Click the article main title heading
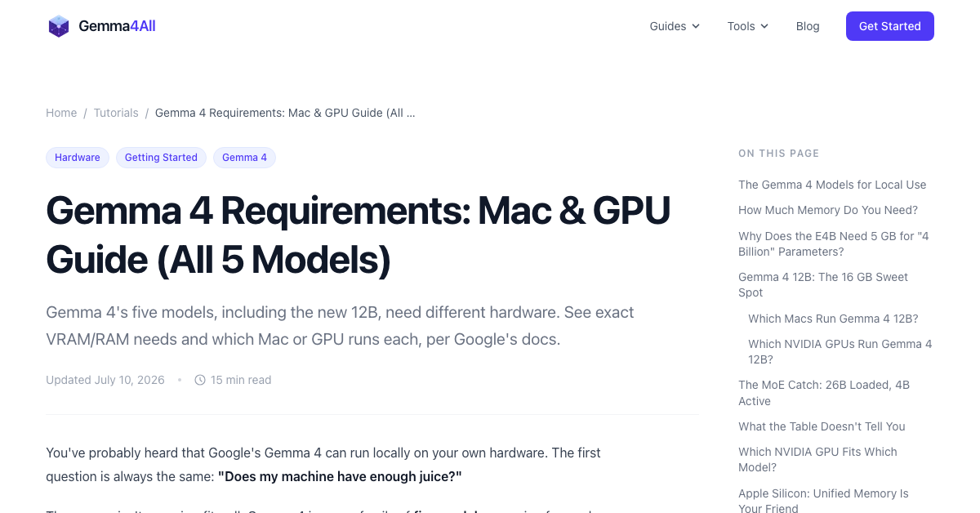Viewport: 980px width, 513px height. pyautogui.click(x=359, y=235)
